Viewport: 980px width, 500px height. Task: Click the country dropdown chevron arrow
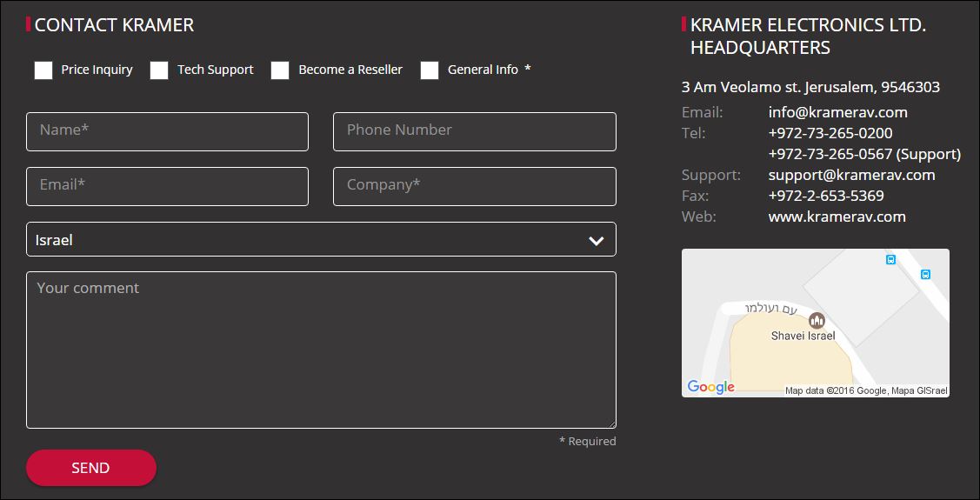[596, 241]
